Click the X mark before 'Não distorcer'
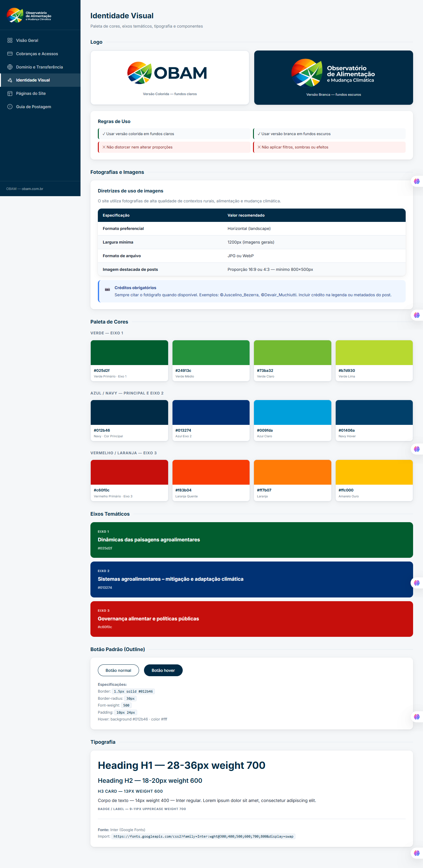Image resolution: width=423 pixels, height=868 pixels. click(104, 147)
